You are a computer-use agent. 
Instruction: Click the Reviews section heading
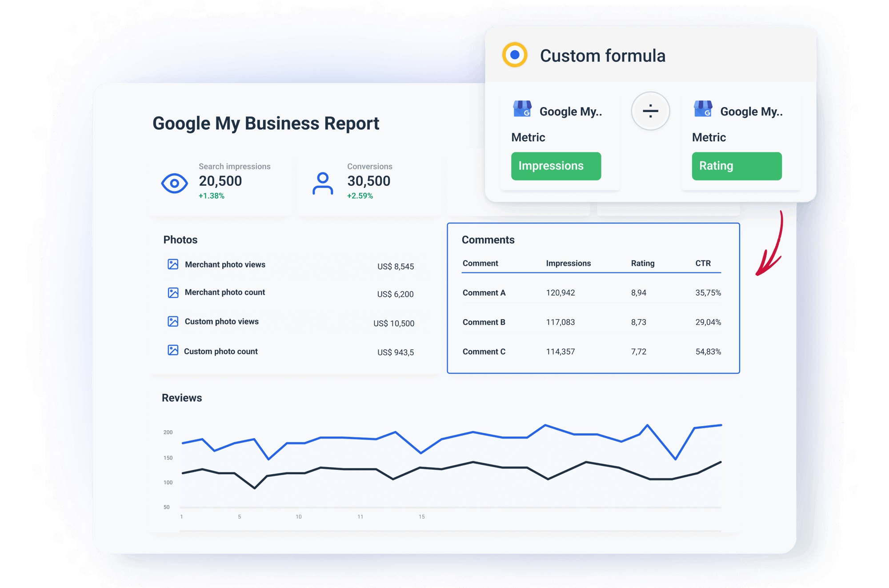point(182,398)
